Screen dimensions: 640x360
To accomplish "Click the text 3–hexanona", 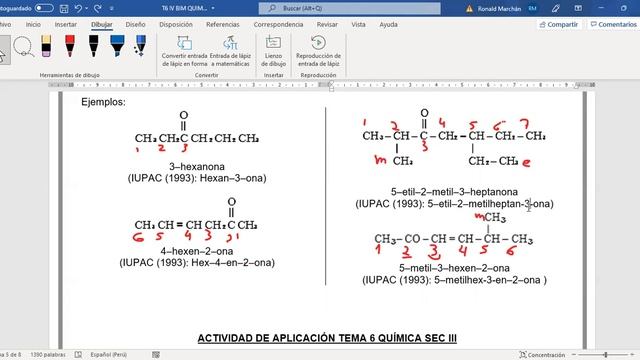I will pos(197,167).
